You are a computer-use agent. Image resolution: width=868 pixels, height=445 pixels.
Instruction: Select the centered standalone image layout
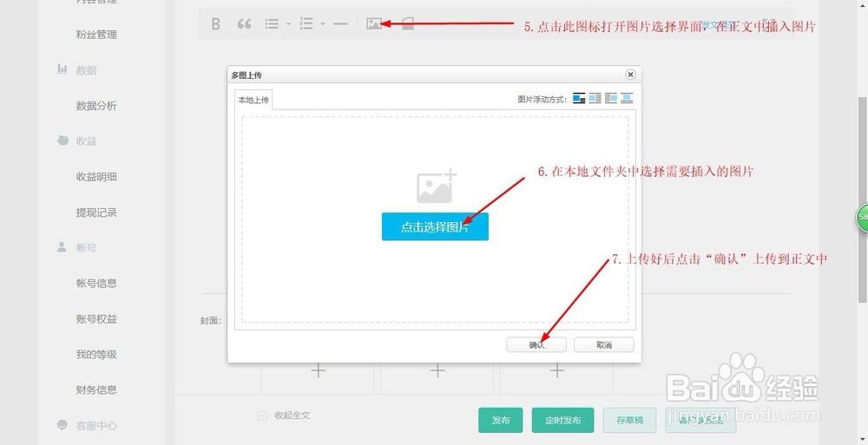628,99
